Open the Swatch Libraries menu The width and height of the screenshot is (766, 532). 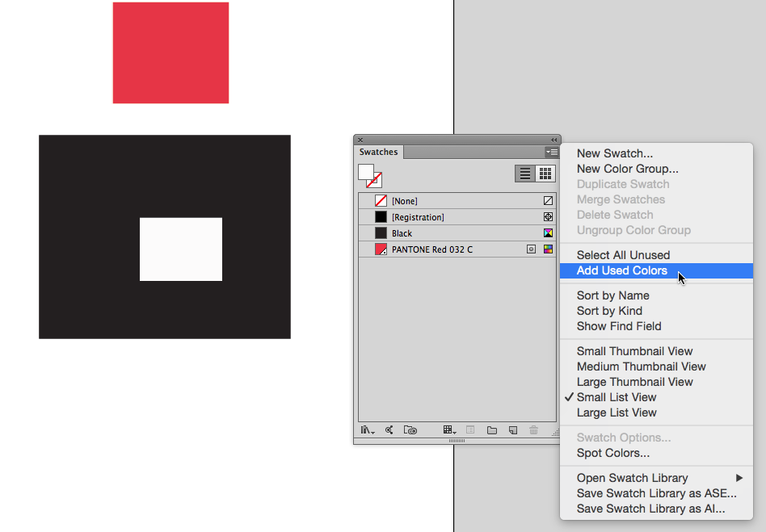pyautogui.click(x=368, y=429)
